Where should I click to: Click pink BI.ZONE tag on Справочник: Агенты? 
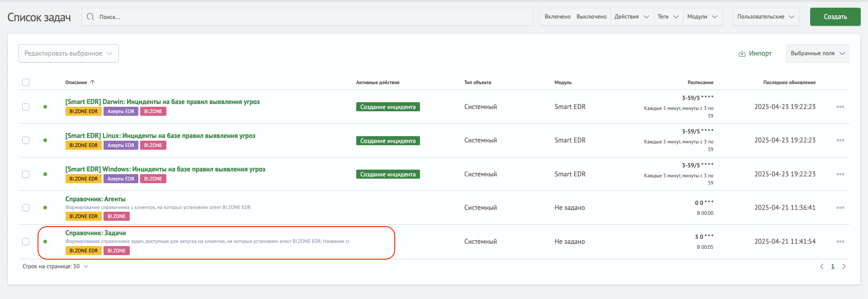click(x=117, y=216)
